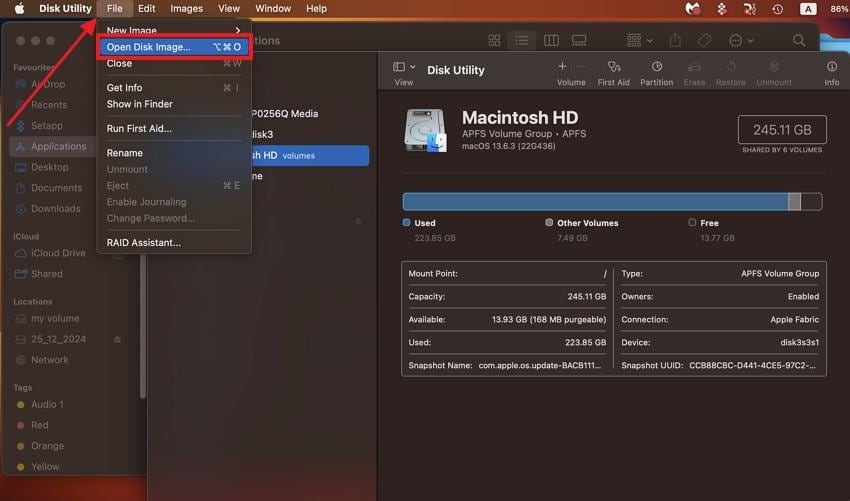Switch Finder to list view
850x501 pixels.
[521, 41]
